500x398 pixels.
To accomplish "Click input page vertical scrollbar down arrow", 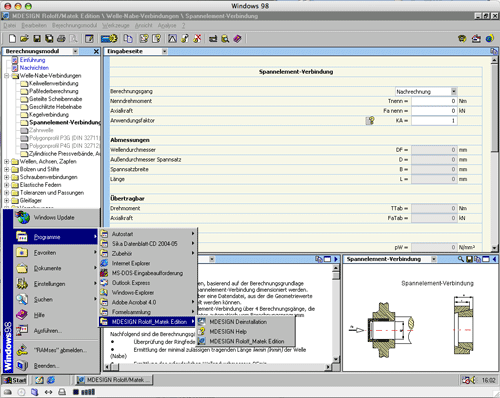I will pyautogui.click(x=494, y=248).
